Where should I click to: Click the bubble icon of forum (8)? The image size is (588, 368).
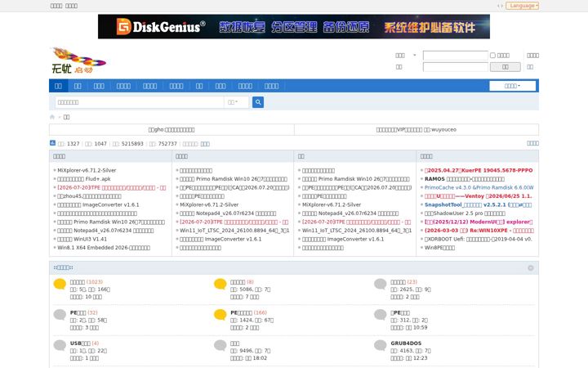(x=220, y=285)
